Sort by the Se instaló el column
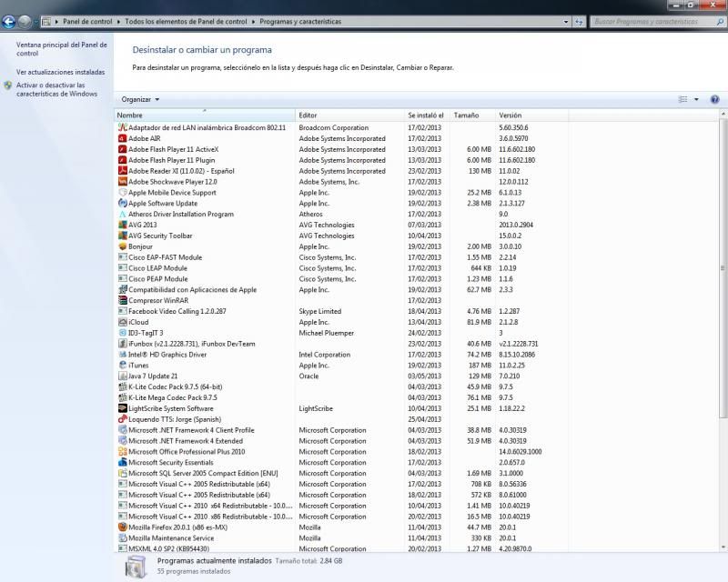728x582 pixels. point(426,115)
